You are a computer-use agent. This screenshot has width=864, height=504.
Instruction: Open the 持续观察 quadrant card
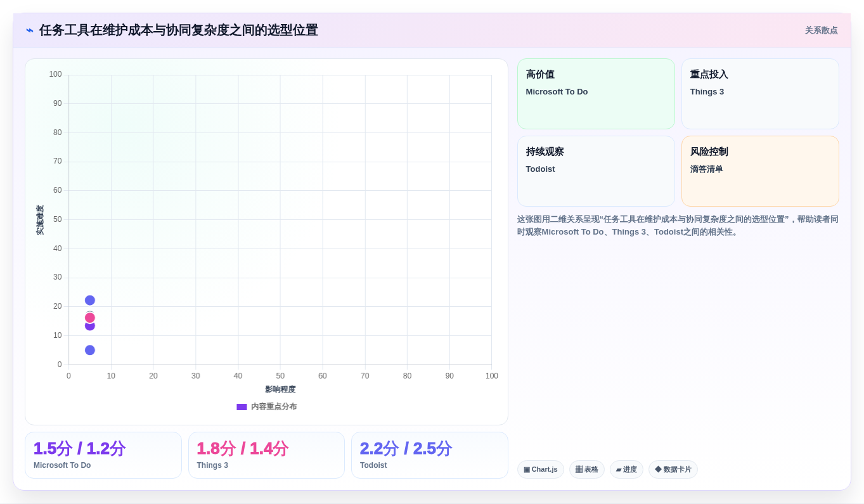tap(596, 171)
